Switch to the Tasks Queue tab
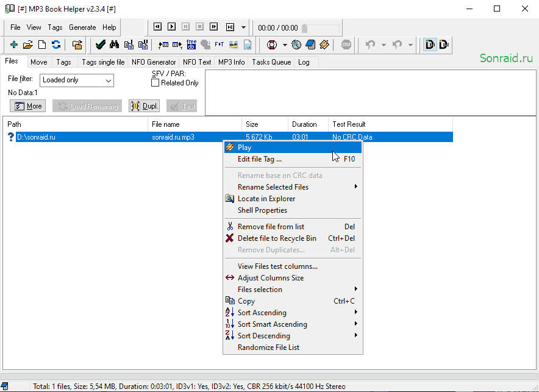Image resolution: width=539 pixels, height=392 pixels. (x=271, y=62)
